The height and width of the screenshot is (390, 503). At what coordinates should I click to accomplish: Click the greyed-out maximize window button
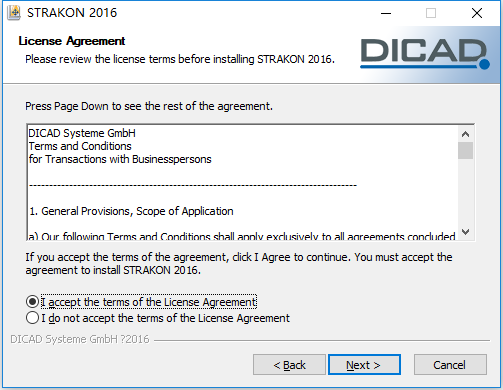[431, 13]
